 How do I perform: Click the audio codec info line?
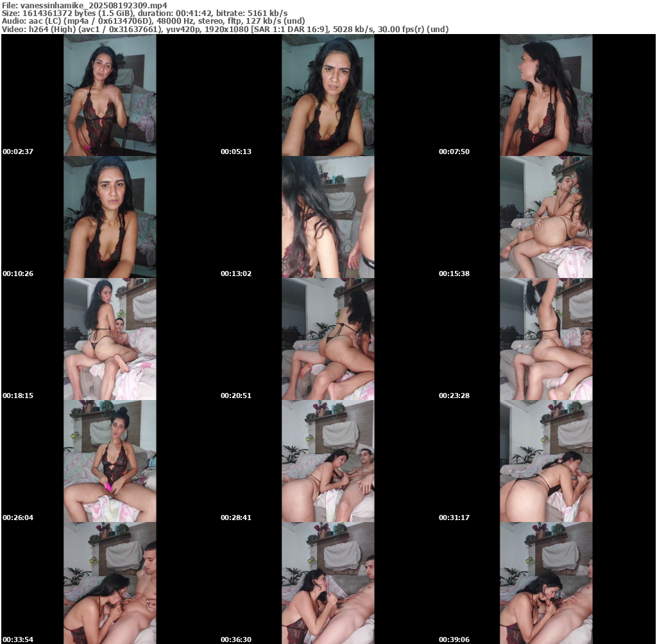(153, 21)
